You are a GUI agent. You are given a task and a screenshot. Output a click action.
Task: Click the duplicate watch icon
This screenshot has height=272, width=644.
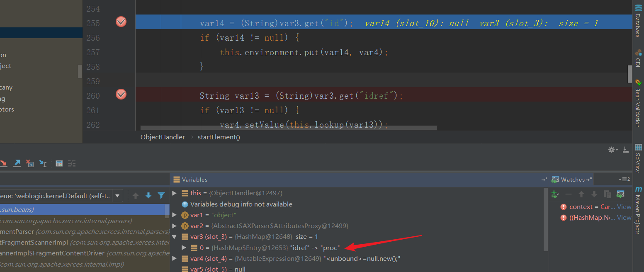[608, 194]
